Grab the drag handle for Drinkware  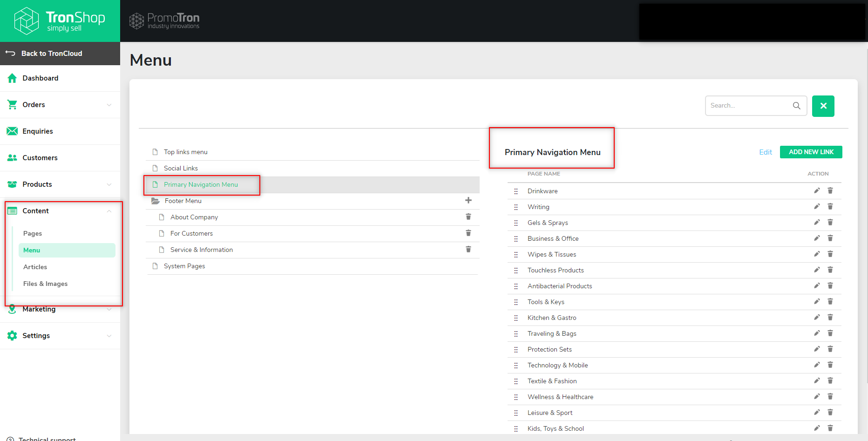[x=516, y=191]
